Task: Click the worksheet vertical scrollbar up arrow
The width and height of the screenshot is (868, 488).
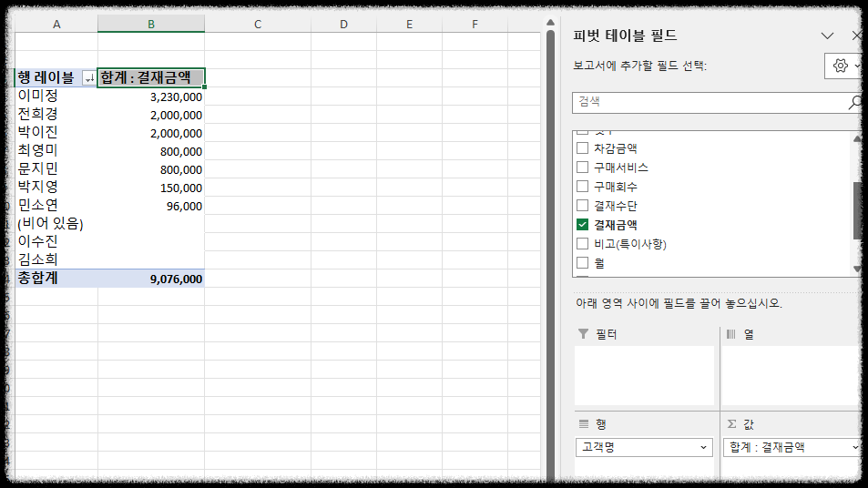Action: tap(550, 23)
